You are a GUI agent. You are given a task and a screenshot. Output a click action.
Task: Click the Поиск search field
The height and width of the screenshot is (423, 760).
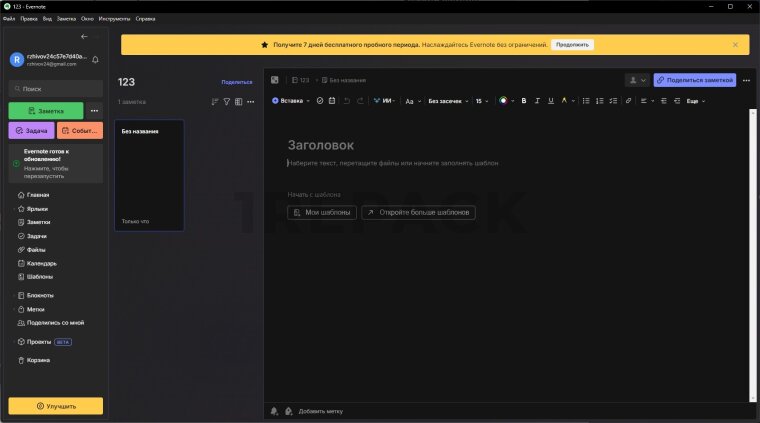(55, 88)
